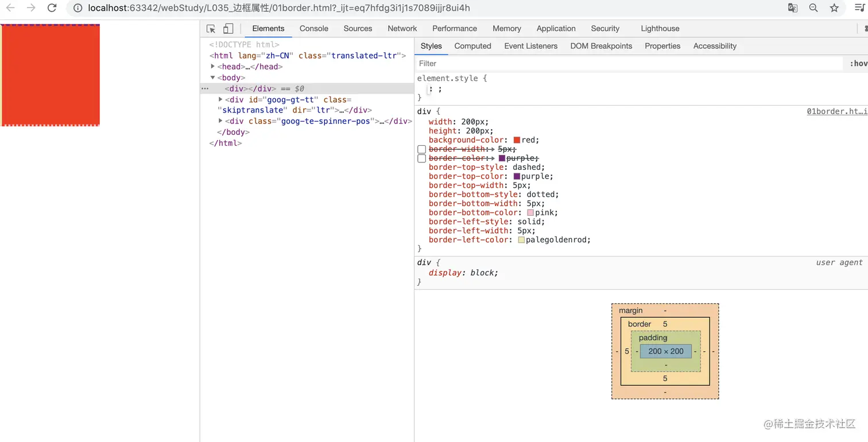The width and height of the screenshot is (868, 442).
Task: Edit the border-bottom-style dotted value
Action: click(x=540, y=195)
